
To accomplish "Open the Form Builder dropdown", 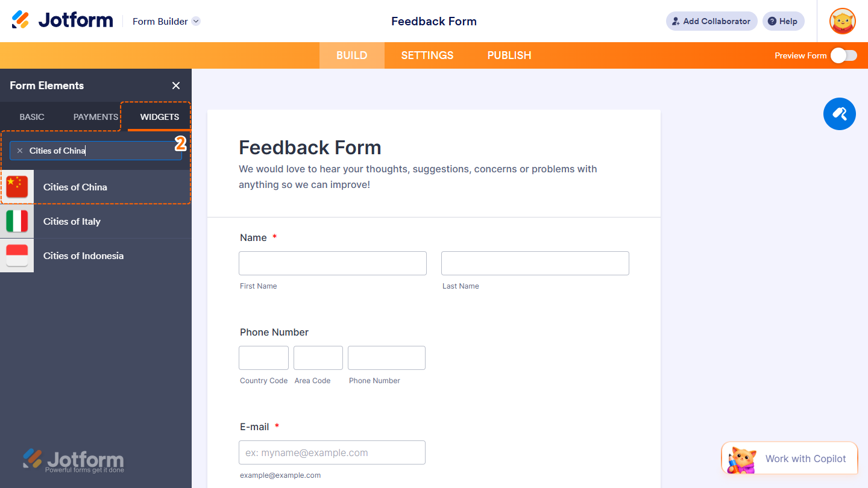I will click(166, 21).
